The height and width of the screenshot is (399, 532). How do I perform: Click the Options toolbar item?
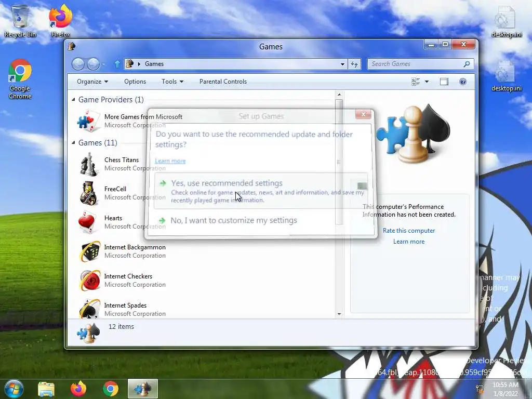[135, 82]
